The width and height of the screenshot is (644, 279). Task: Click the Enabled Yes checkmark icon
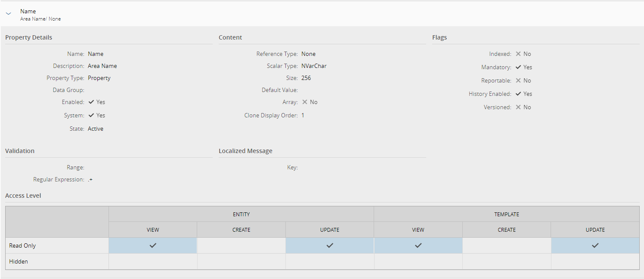point(91,102)
